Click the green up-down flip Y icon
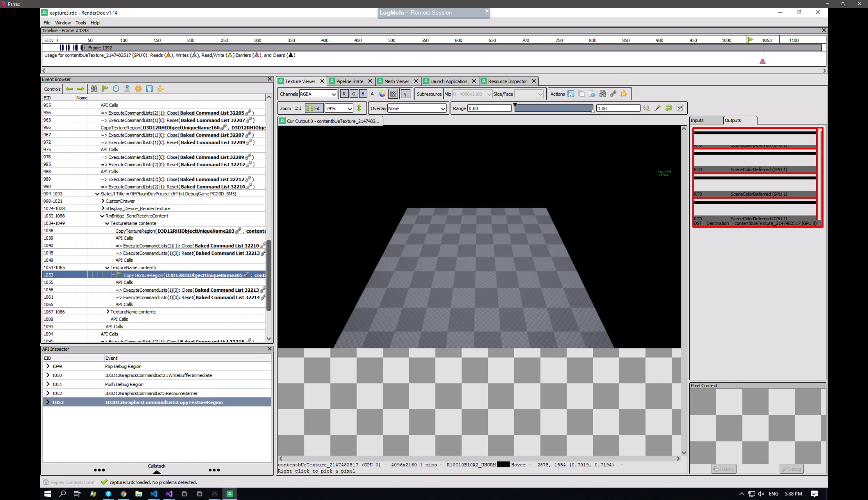Screen dimensions: 868x500 click(x=359, y=108)
